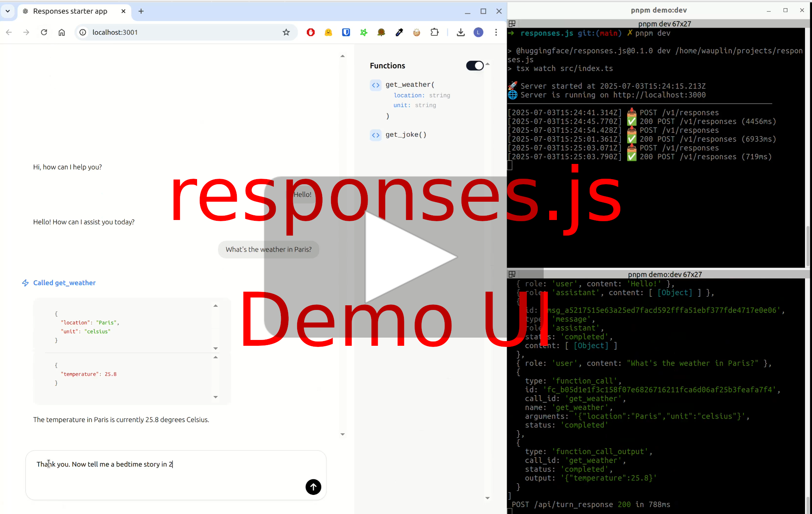The image size is (812, 514).
Task: Open the browser Extensions puzzle icon
Action: 435,32
